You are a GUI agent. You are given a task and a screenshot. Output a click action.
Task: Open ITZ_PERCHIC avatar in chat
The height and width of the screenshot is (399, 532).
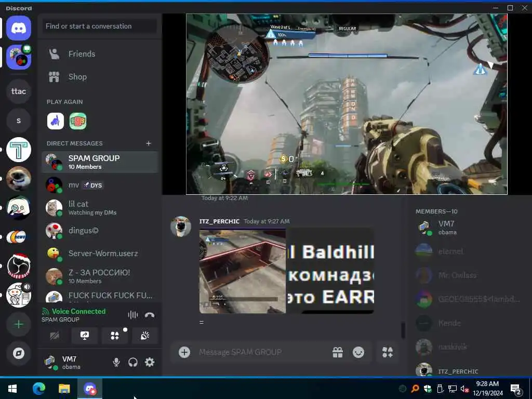pos(180,227)
